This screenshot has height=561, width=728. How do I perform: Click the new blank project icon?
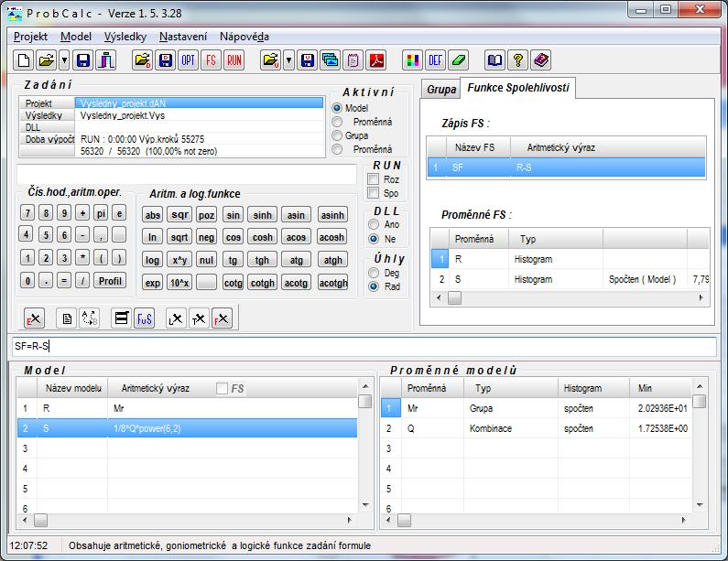pyautogui.click(x=24, y=60)
